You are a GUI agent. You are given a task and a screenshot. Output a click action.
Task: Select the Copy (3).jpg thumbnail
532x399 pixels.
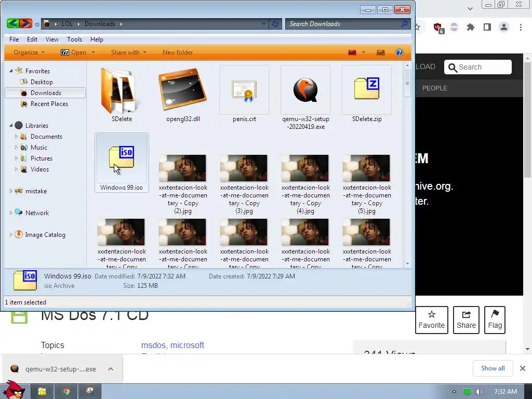244,168
